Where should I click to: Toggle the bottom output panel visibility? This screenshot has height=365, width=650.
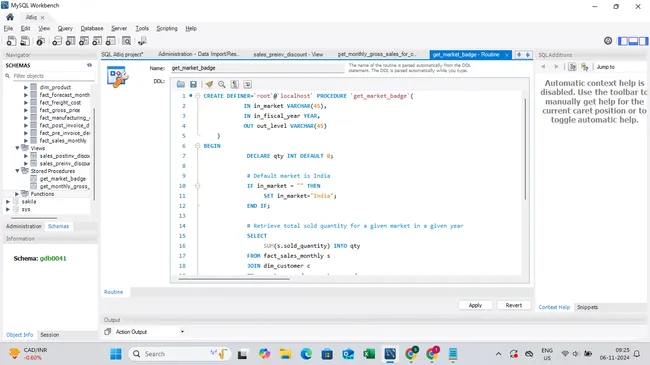pyautogui.click(x=633, y=41)
